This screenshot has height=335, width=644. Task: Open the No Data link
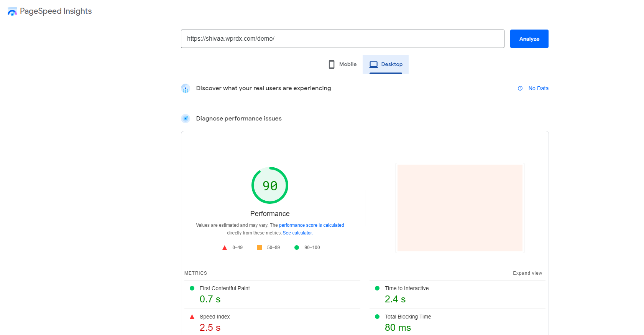point(538,88)
